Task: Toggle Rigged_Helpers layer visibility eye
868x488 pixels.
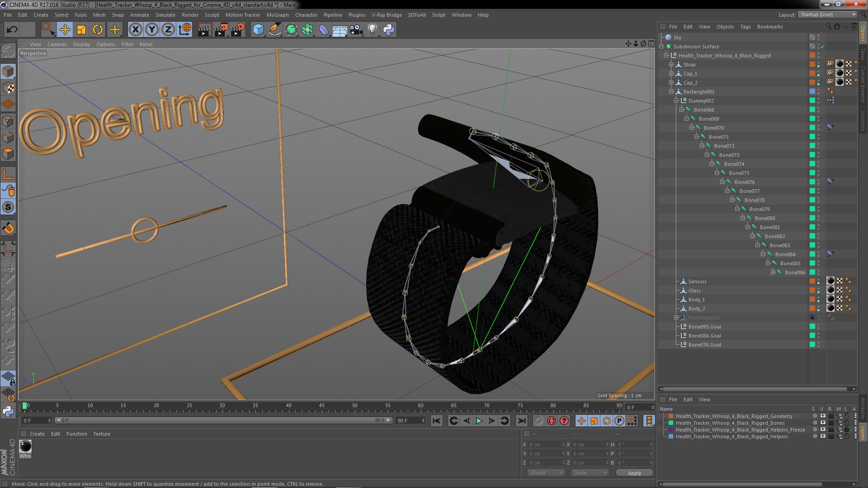Action: pyautogui.click(x=823, y=436)
